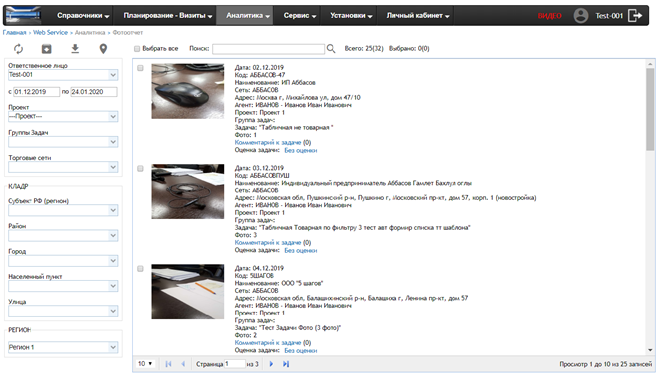
Task: Open the 'Проект' dropdown filter
Action: [x=63, y=116]
